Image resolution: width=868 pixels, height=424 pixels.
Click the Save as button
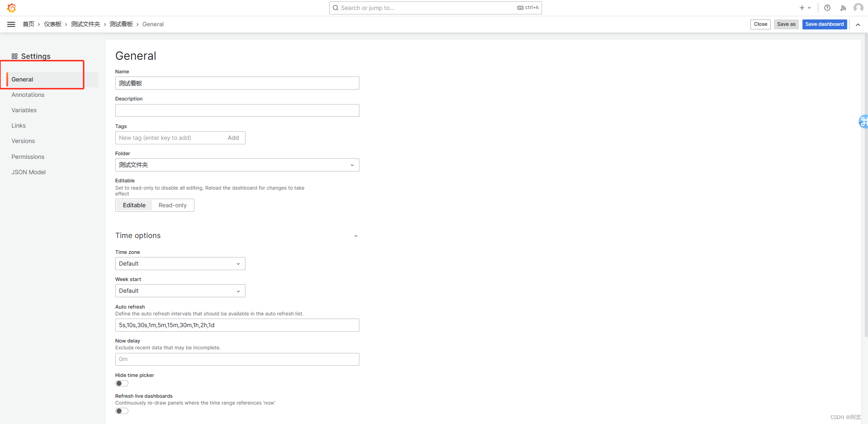pos(786,24)
